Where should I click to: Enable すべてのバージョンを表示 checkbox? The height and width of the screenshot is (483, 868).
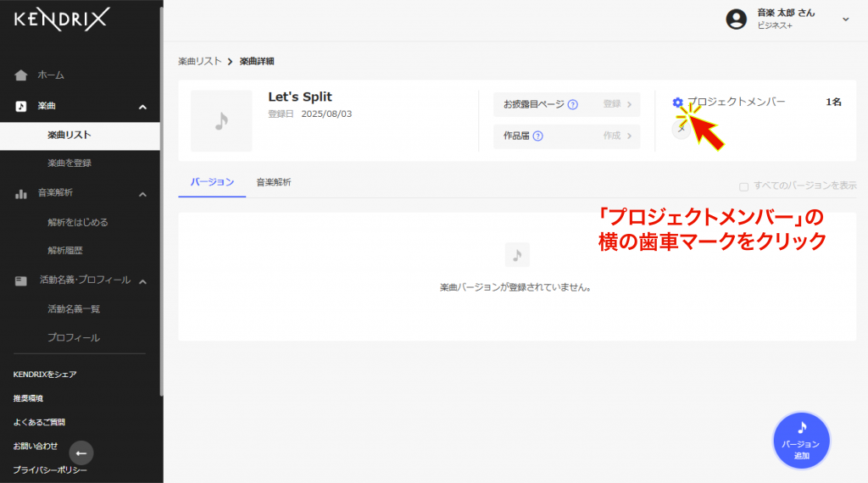point(743,186)
